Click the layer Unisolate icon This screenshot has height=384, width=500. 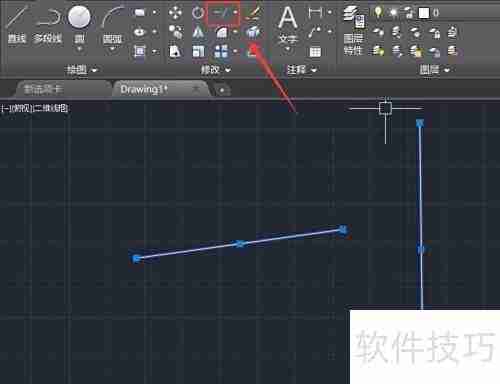397,51
